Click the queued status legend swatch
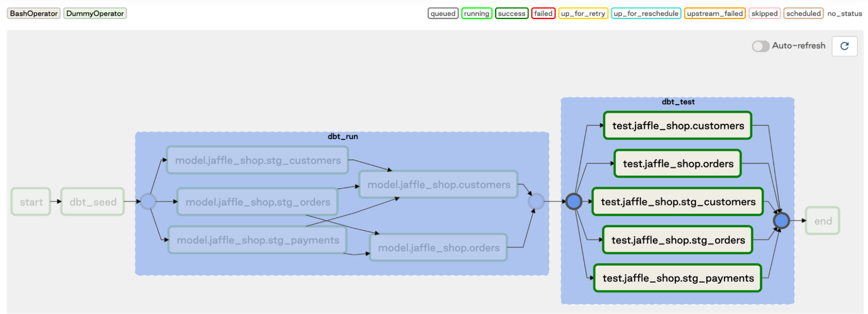 pos(442,13)
